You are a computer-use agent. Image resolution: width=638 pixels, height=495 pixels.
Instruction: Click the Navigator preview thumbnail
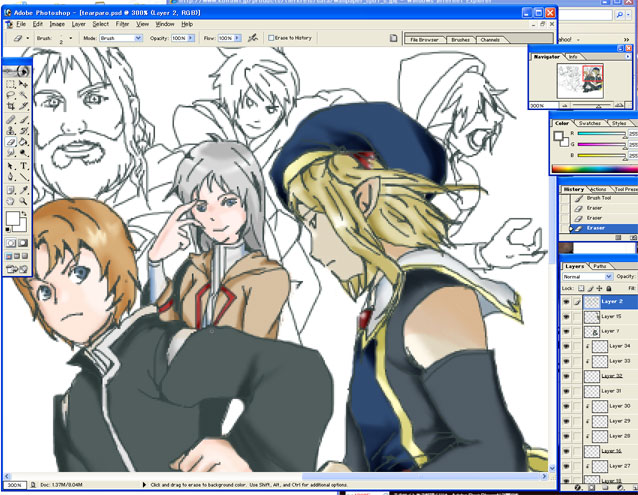580,81
